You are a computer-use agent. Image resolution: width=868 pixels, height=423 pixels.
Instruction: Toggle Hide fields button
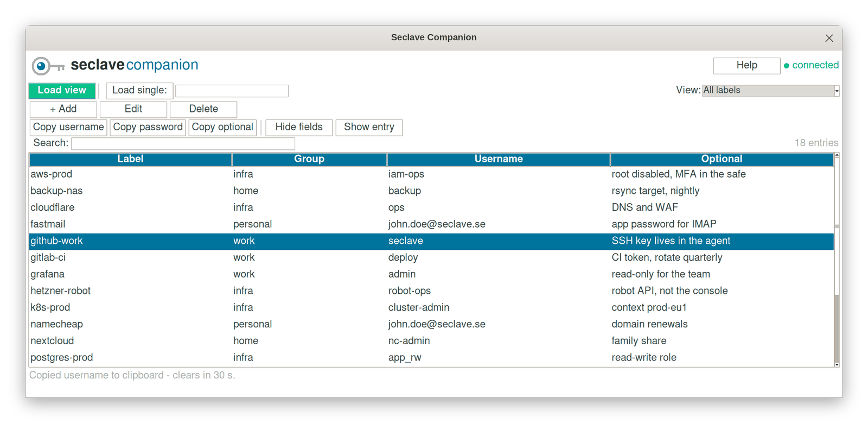pyautogui.click(x=299, y=127)
